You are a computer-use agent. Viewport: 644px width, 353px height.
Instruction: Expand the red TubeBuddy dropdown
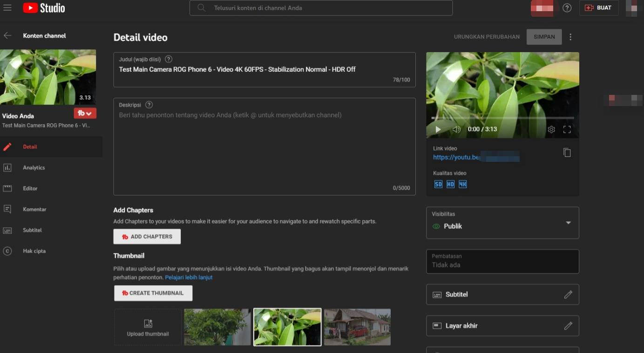point(85,113)
